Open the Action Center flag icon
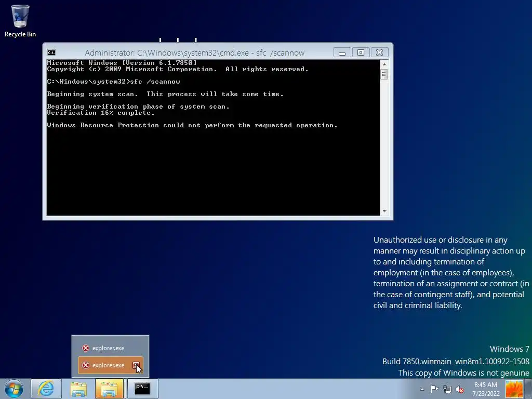The height and width of the screenshot is (399, 532). click(434, 389)
